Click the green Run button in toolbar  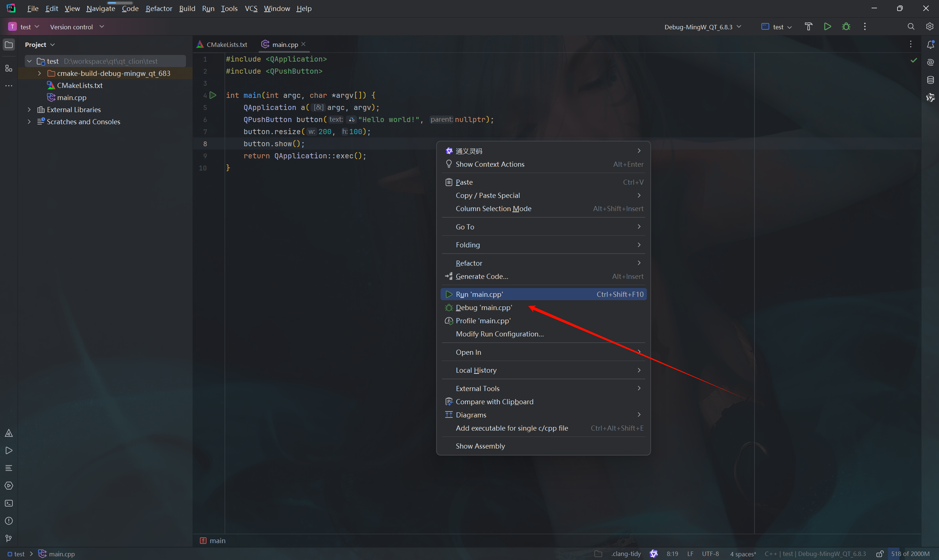pyautogui.click(x=827, y=26)
